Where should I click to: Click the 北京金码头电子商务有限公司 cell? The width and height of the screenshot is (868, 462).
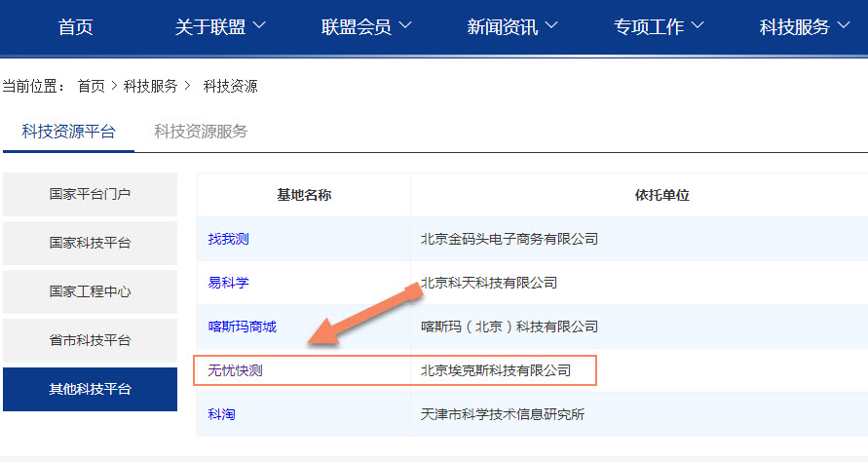(509, 239)
